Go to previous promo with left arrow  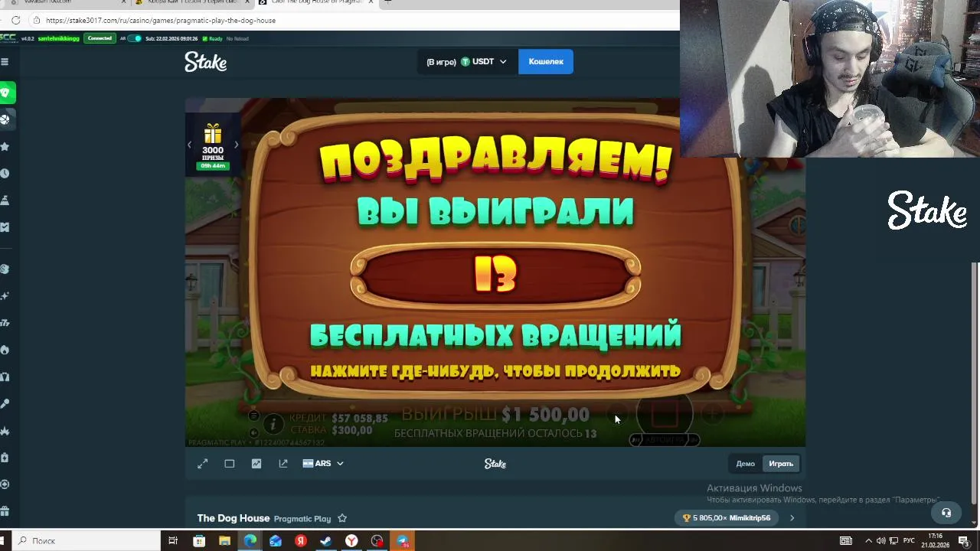click(x=189, y=145)
